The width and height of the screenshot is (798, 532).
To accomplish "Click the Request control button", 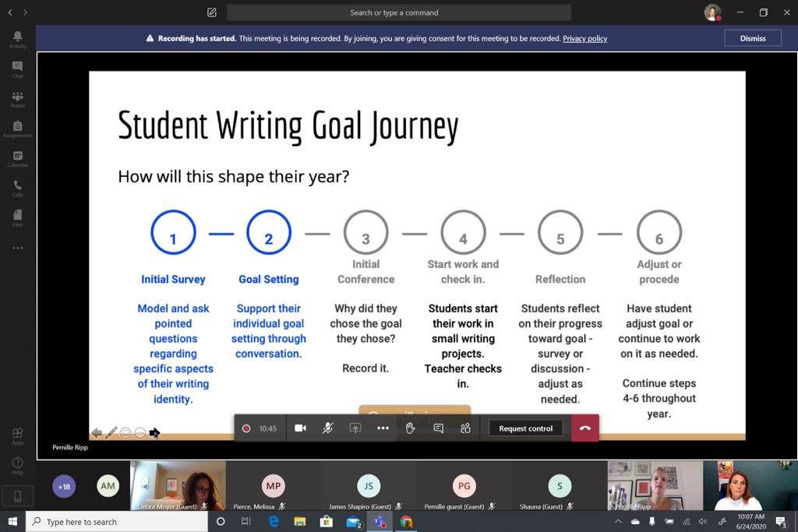I will tap(525, 428).
